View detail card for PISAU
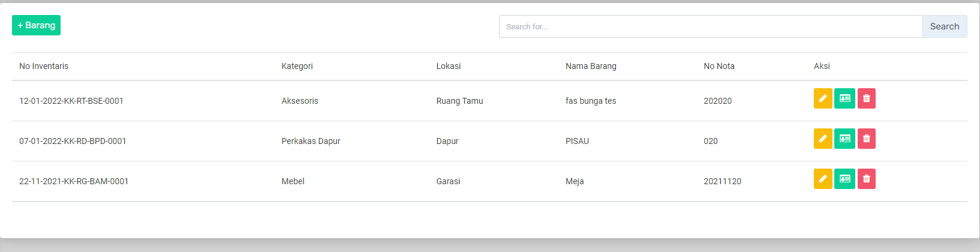Image resolution: width=980 pixels, height=252 pixels. [844, 139]
